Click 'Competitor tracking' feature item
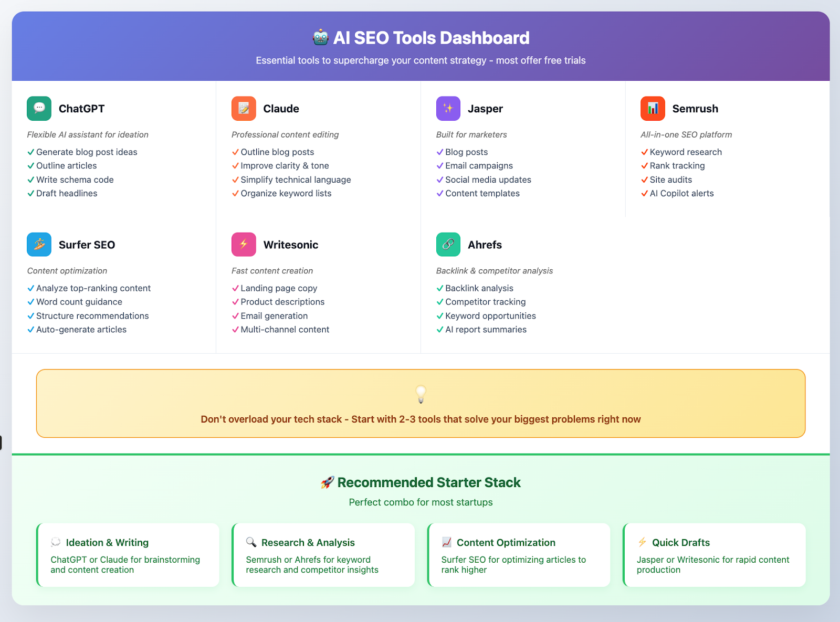The image size is (840, 622). [486, 302]
